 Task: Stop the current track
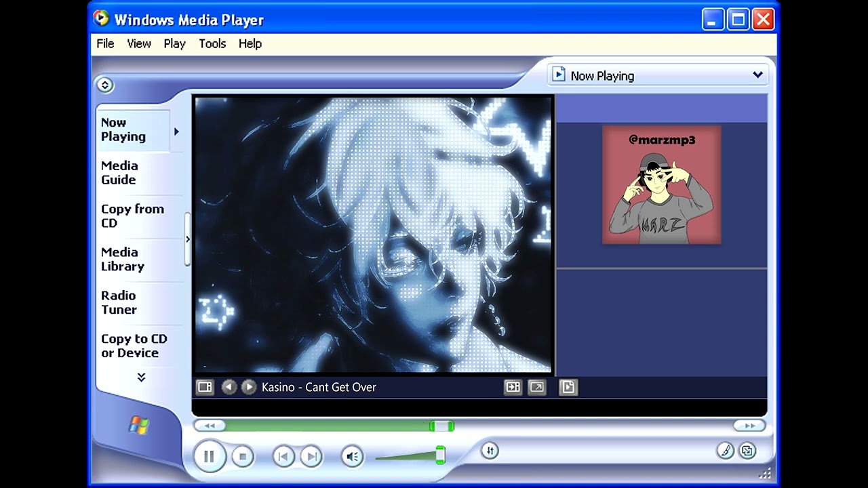click(x=243, y=457)
